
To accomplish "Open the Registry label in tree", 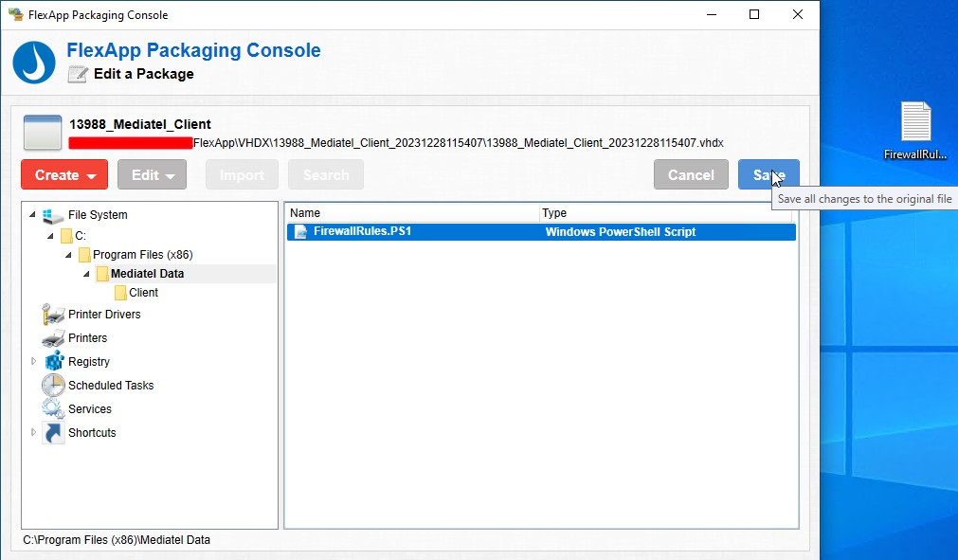I will click(x=89, y=362).
